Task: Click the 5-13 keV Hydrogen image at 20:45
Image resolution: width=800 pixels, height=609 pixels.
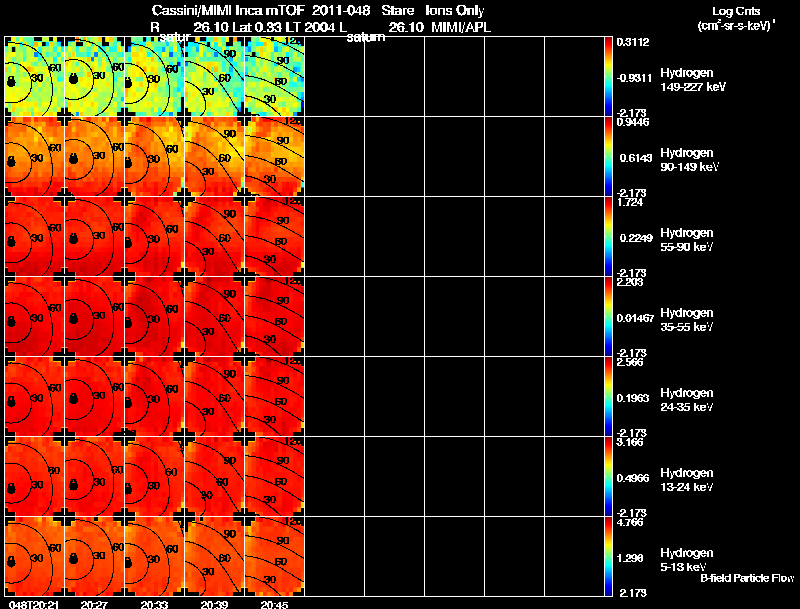Action: [x=274, y=556]
